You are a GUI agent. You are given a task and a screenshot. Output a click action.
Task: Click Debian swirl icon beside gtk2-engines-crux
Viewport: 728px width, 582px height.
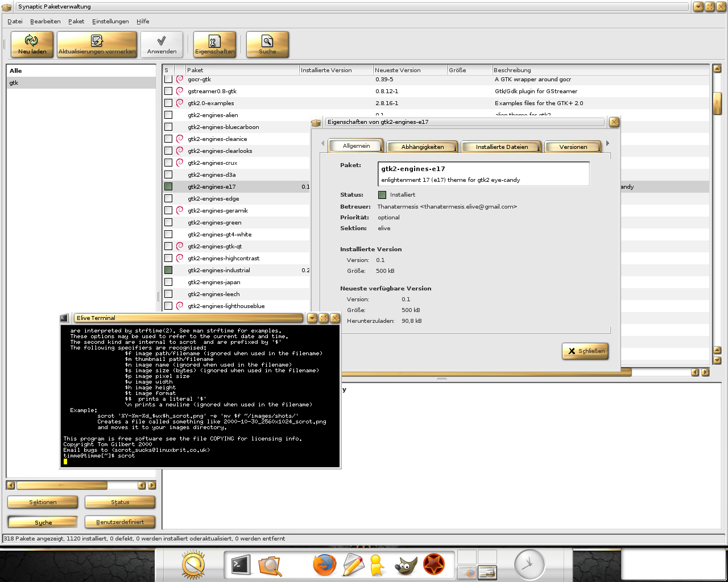pyautogui.click(x=180, y=163)
